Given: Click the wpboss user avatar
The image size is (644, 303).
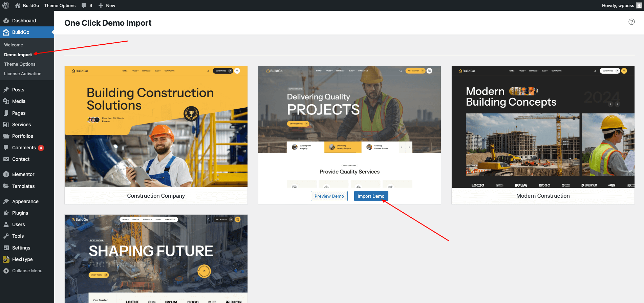Looking at the screenshot, I should (639, 5).
